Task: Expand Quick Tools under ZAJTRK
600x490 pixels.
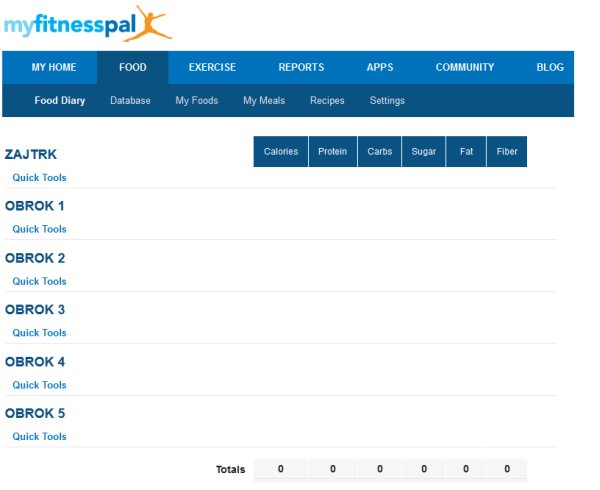Action: (40, 178)
